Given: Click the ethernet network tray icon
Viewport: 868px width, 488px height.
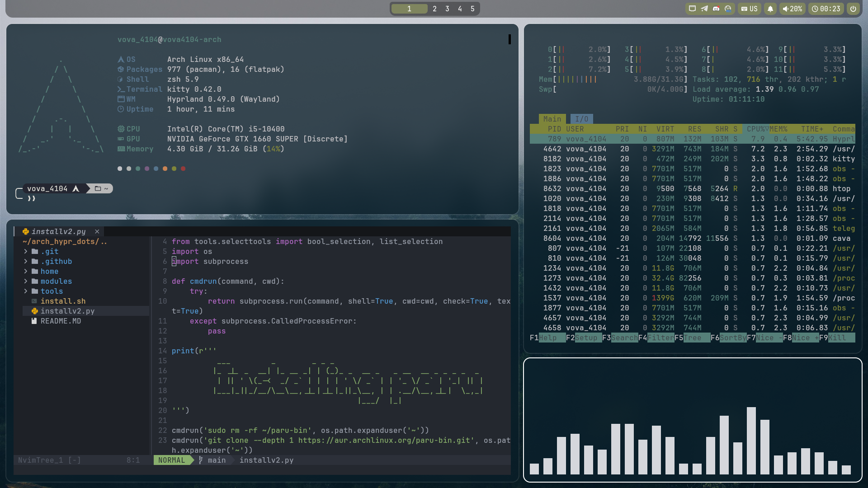Looking at the screenshot, I should [692, 9].
